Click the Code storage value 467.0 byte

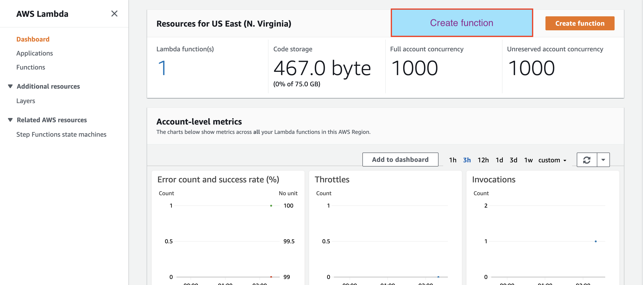pos(322,68)
